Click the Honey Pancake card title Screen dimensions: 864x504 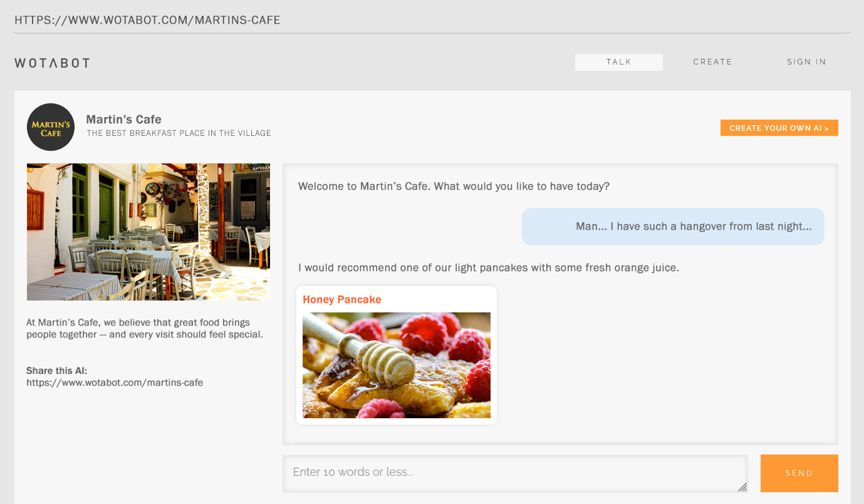[342, 299]
